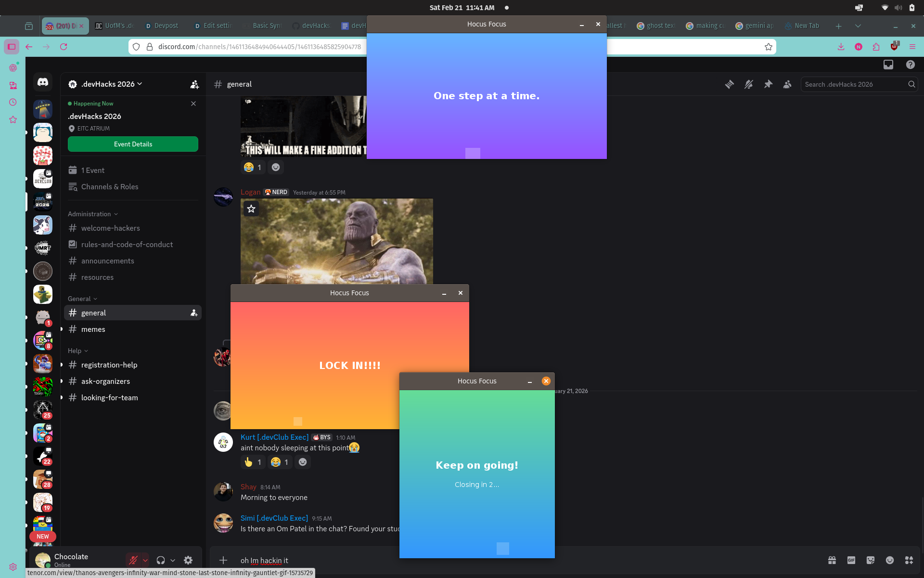Toggle headphones deafen button

coord(161,560)
